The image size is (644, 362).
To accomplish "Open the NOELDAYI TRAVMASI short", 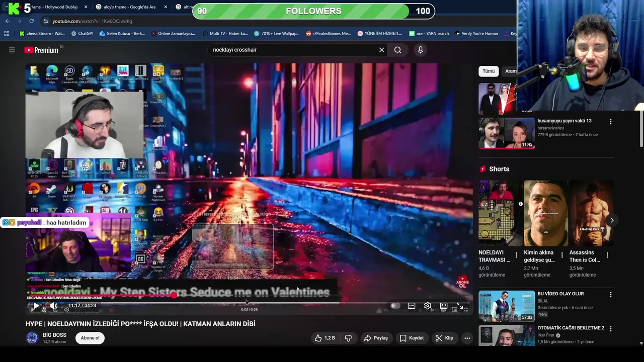I will click(500, 213).
